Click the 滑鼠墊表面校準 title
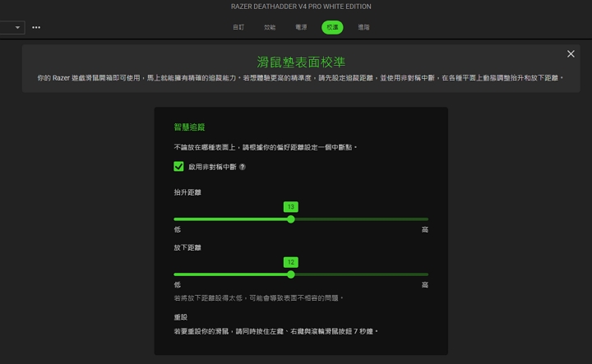This screenshot has height=364, width=592. pyautogui.click(x=301, y=62)
